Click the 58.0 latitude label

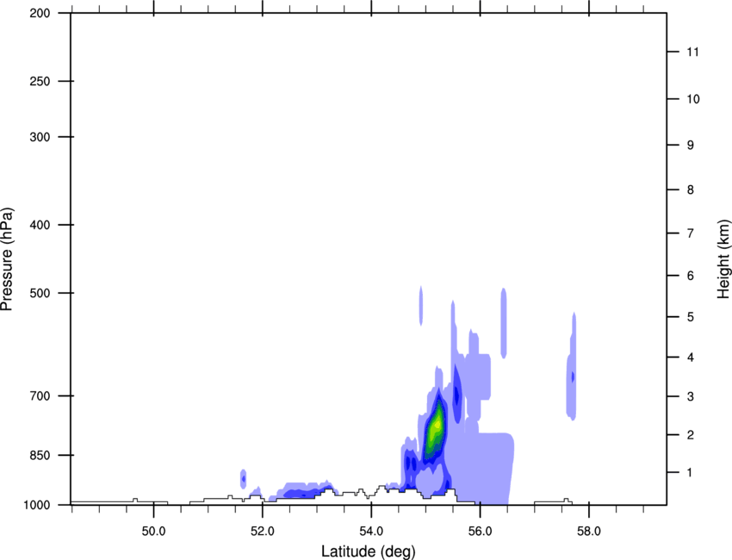click(589, 532)
